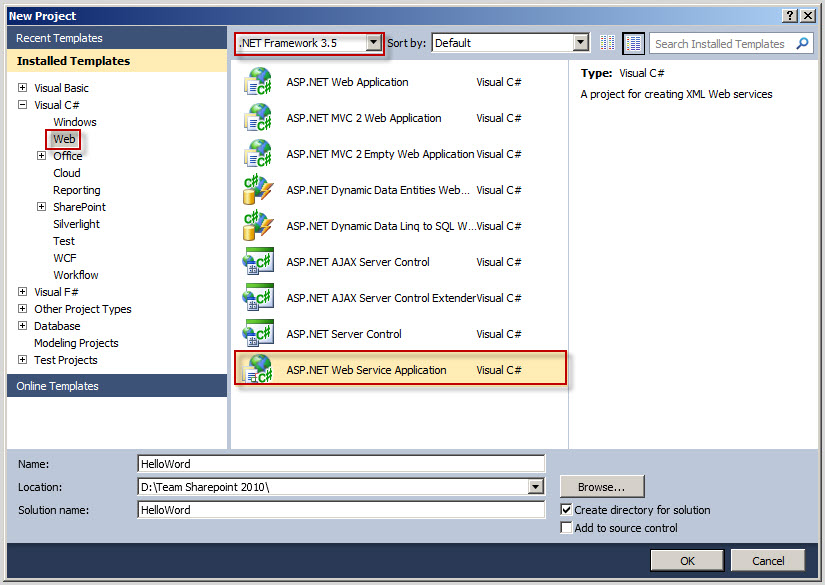
Task: Open the Online Templates section
Action: [x=117, y=386]
